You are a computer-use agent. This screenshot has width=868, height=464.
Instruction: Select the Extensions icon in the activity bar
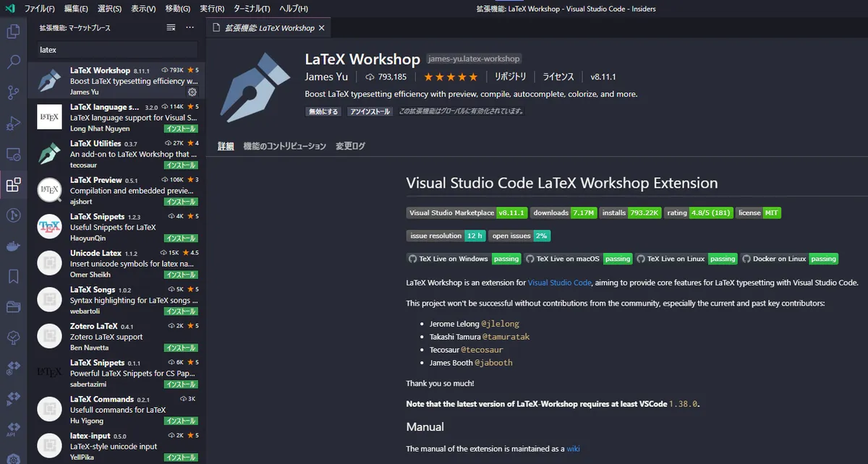pyautogui.click(x=12, y=184)
